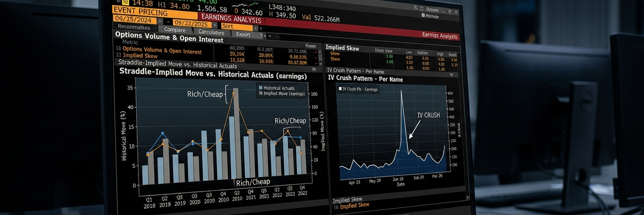Click the Roem column header
The height and width of the screenshot is (215, 644).
tap(311, 46)
